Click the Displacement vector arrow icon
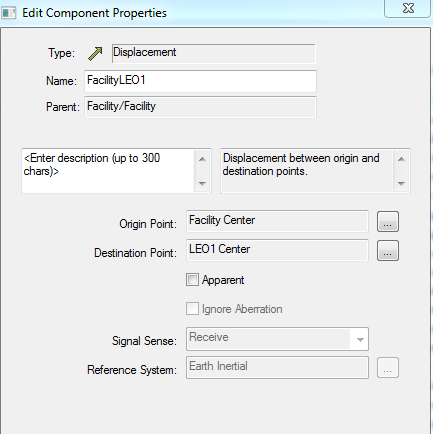 tap(95, 54)
